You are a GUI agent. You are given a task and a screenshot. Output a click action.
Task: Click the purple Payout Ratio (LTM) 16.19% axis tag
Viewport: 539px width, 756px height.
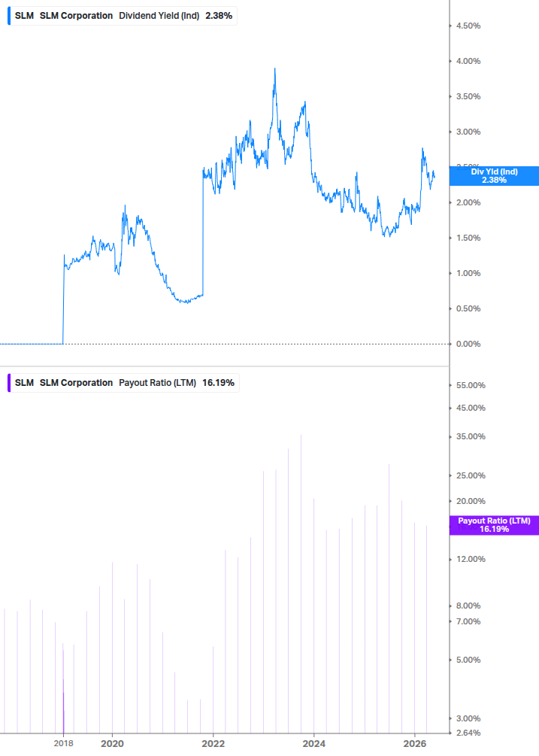click(494, 525)
